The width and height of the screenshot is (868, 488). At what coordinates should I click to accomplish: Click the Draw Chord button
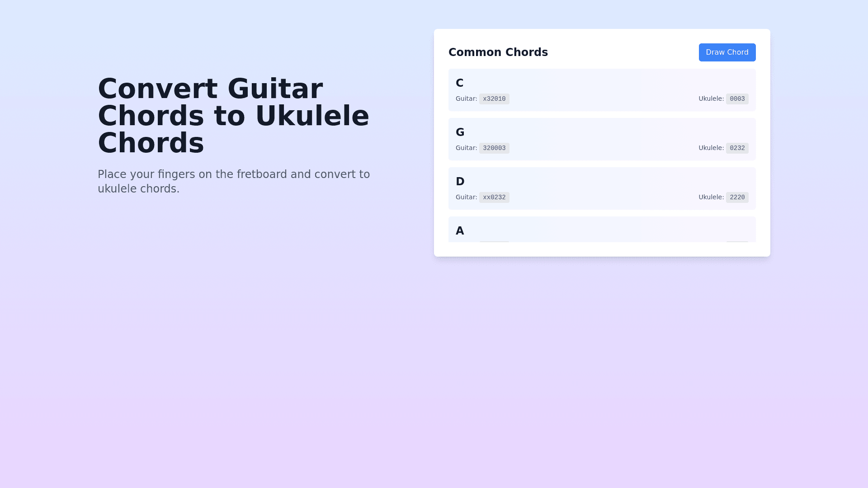point(727,52)
